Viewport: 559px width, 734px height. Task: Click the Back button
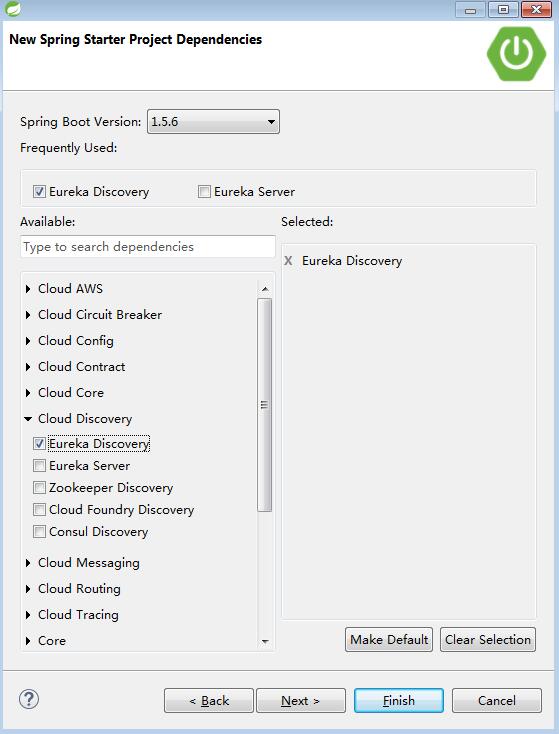[209, 700]
